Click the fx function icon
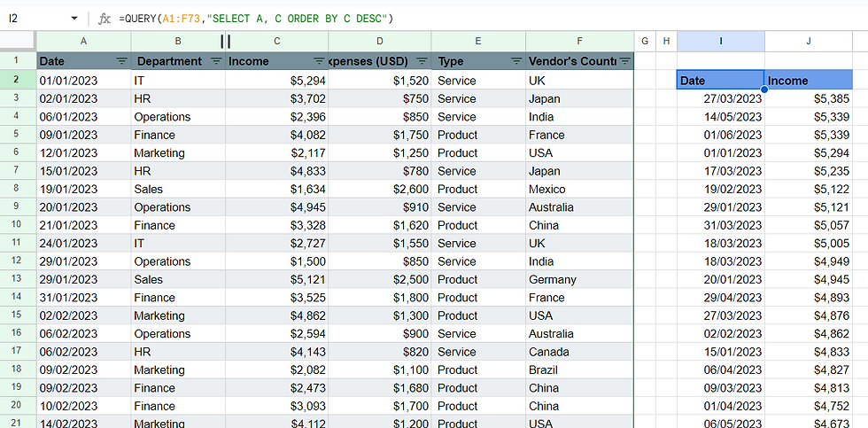This screenshot has height=428, width=868. coord(104,18)
